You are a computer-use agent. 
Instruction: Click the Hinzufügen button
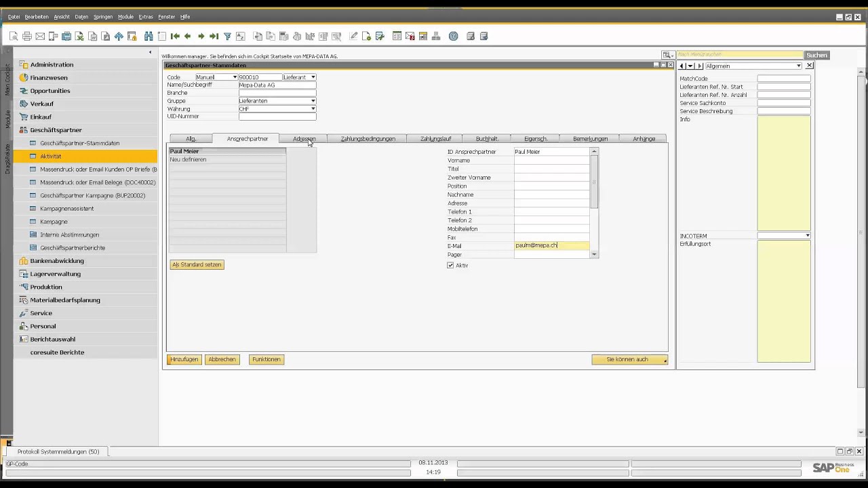pyautogui.click(x=184, y=360)
